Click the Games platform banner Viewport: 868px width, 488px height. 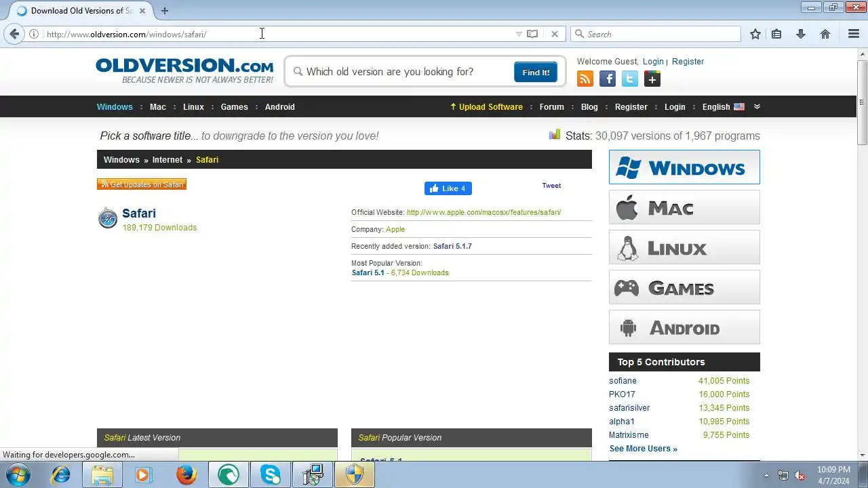(684, 287)
